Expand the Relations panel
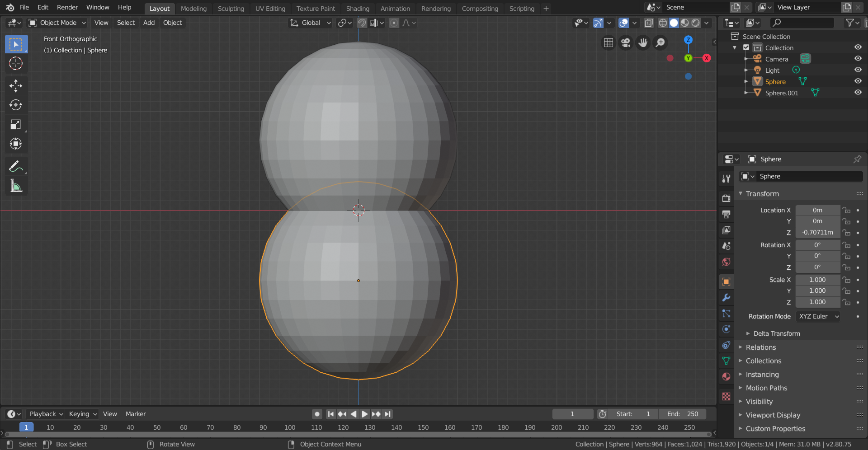This screenshot has width=868, height=450. [761, 347]
